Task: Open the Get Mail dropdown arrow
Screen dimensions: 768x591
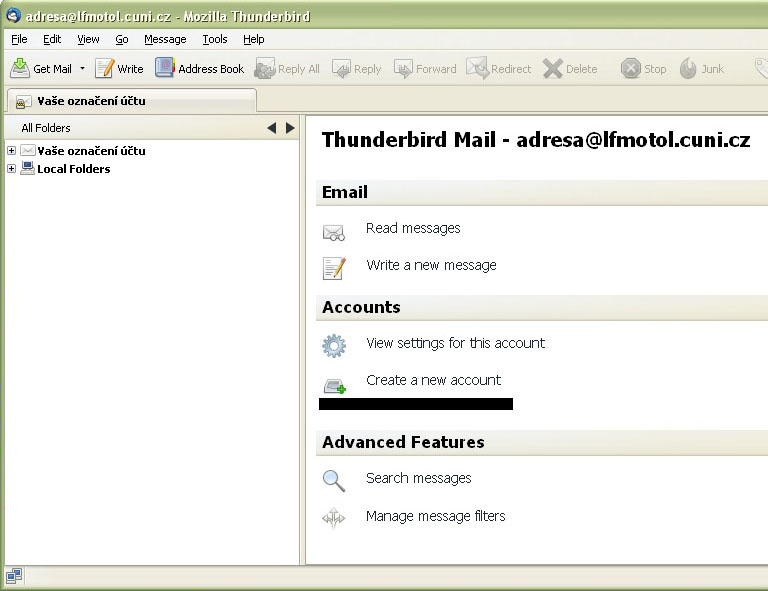Action: pos(82,69)
